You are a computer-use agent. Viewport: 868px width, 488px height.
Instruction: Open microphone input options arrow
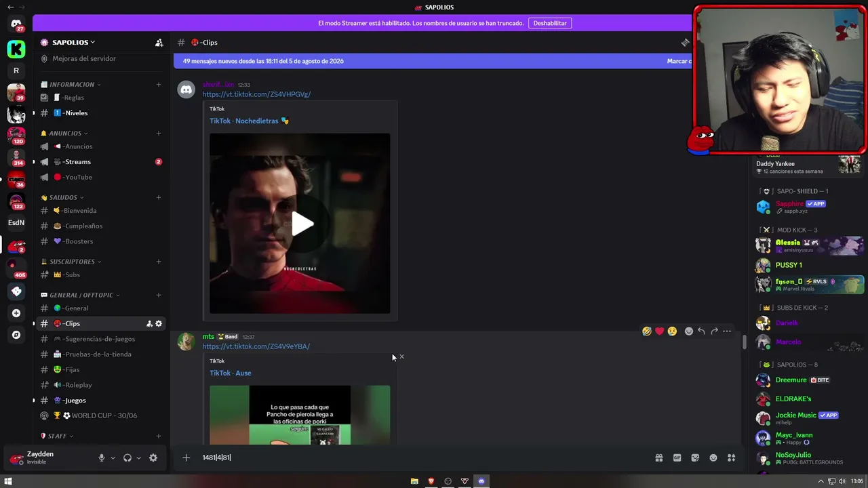(113, 458)
